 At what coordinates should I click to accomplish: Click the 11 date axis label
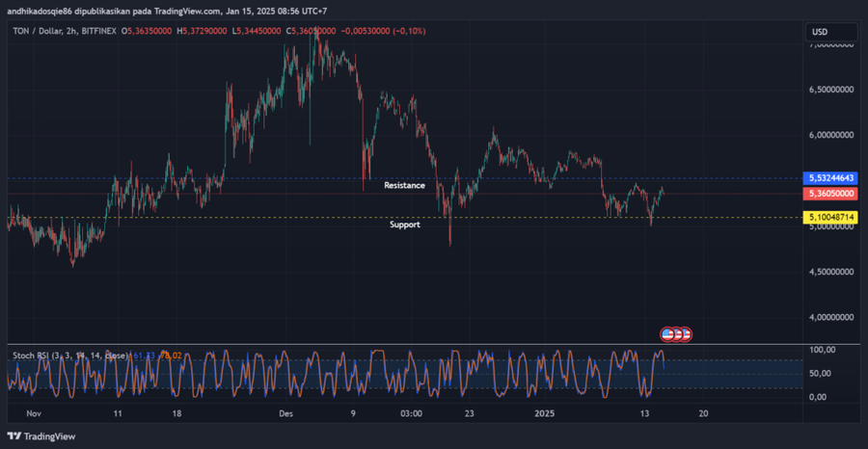pyautogui.click(x=118, y=413)
